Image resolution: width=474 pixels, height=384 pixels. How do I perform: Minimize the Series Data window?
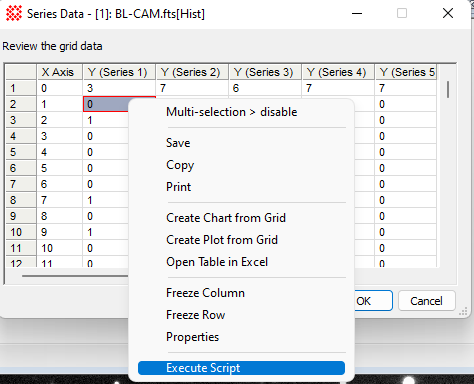point(357,14)
